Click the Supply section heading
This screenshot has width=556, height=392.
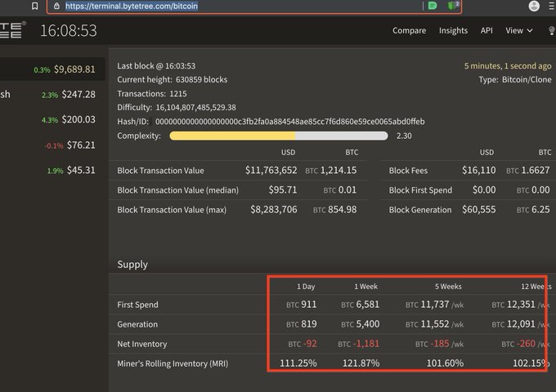click(132, 265)
